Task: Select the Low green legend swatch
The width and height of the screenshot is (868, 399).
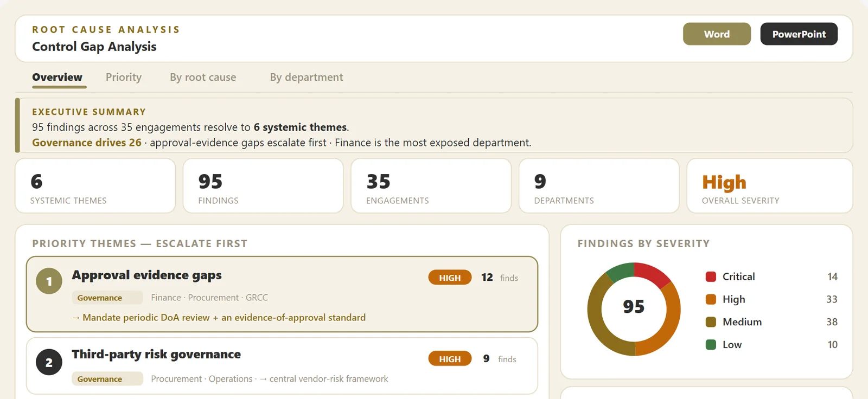Action: coord(711,345)
